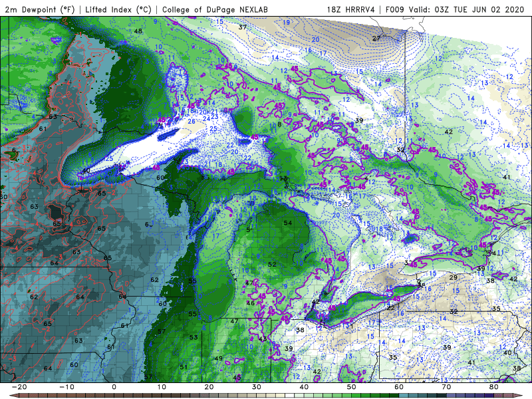Image resolution: width=532 pixels, height=399 pixels.
Task: Click the dewpoint value 52 on the map
Action: tap(272, 264)
